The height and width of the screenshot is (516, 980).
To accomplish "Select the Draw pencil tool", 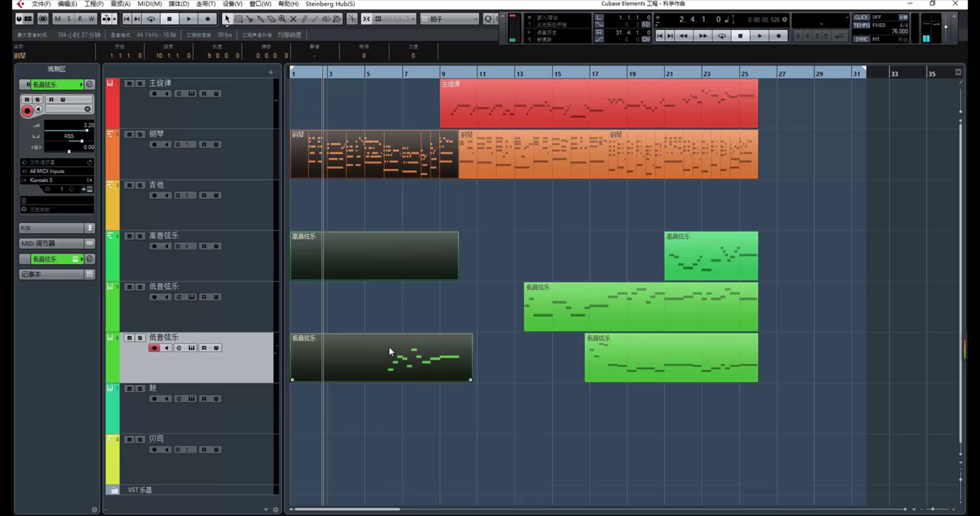I will (x=304, y=19).
